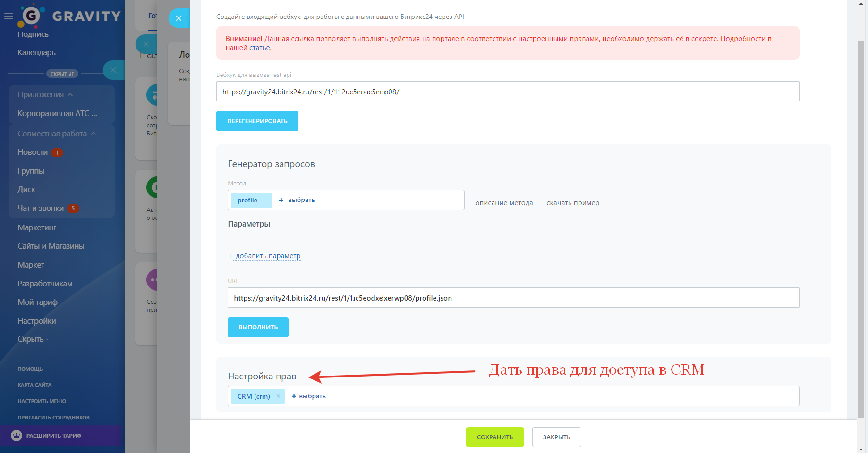Open Маркетинг in sidebar
Image resolution: width=868 pixels, height=453 pixels.
[37, 227]
